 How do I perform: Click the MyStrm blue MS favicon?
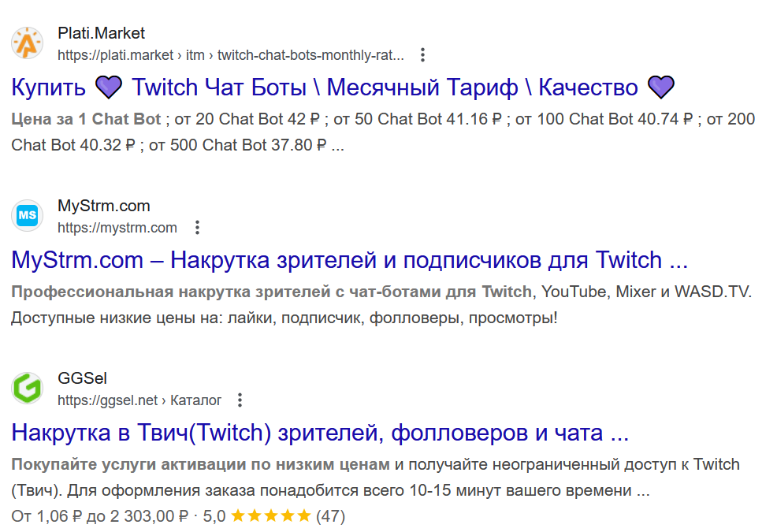coord(28,215)
